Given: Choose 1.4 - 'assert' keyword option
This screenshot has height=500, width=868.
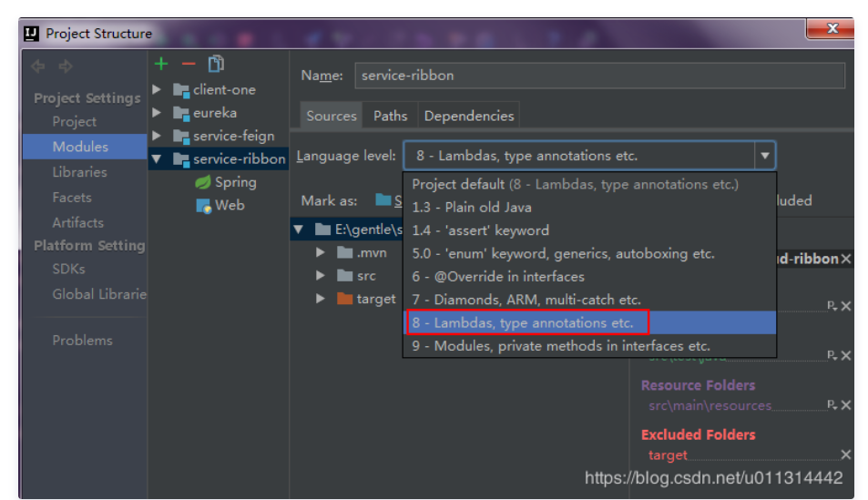Looking at the screenshot, I should click(589, 230).
